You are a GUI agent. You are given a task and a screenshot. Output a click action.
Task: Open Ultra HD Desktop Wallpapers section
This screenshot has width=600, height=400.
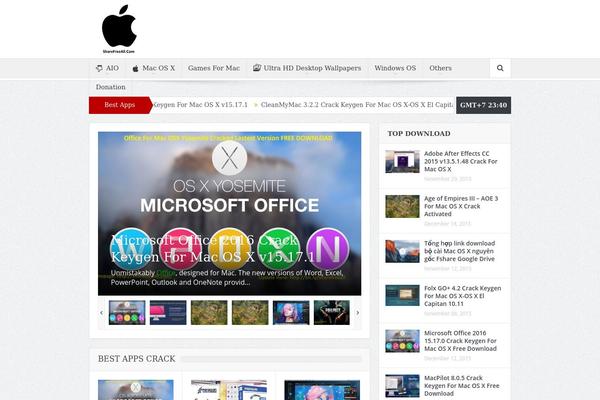(x=307, y=68)
